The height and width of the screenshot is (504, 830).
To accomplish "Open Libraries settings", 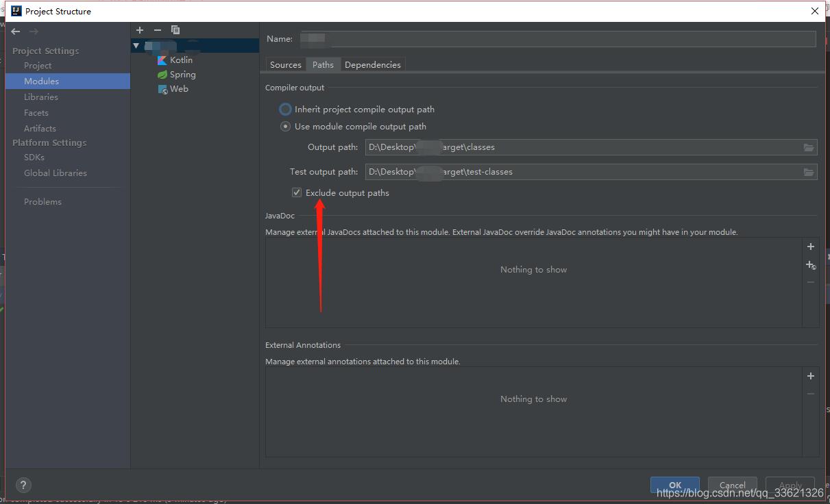I will [x=41, y=97].
